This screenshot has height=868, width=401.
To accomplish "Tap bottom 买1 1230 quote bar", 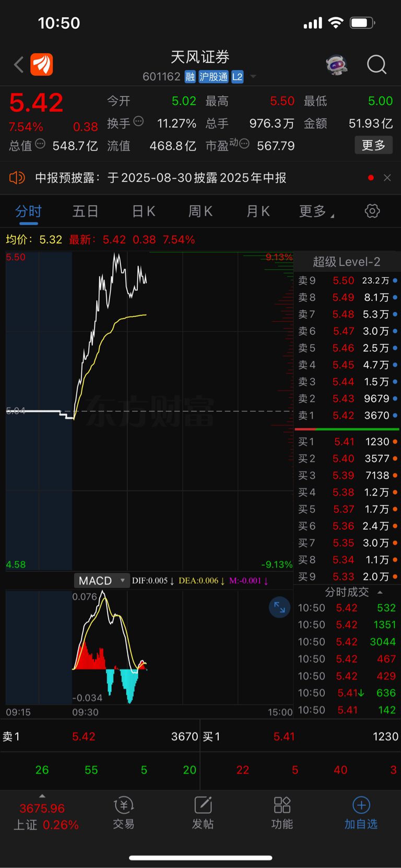I will click(x=301, y=736).
